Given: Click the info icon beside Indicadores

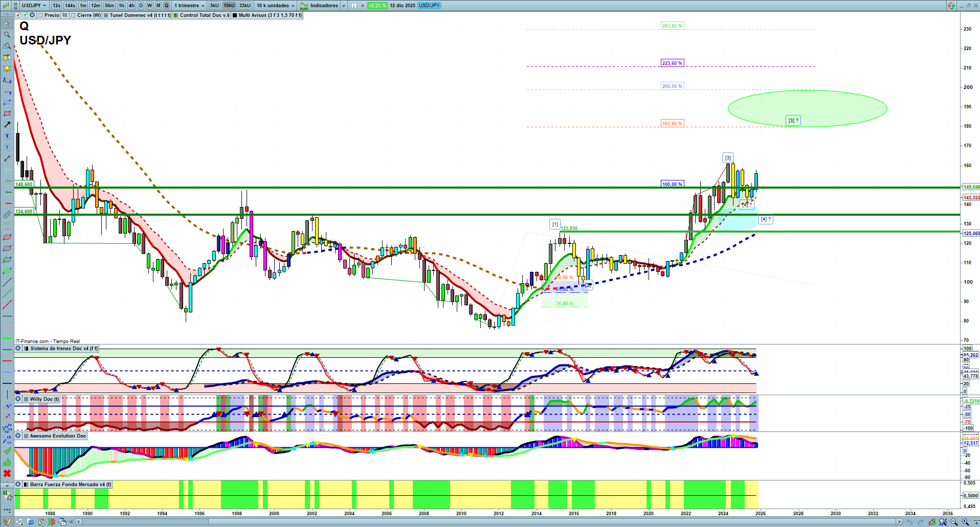Looking at the screenshot, I should [353, 6].
